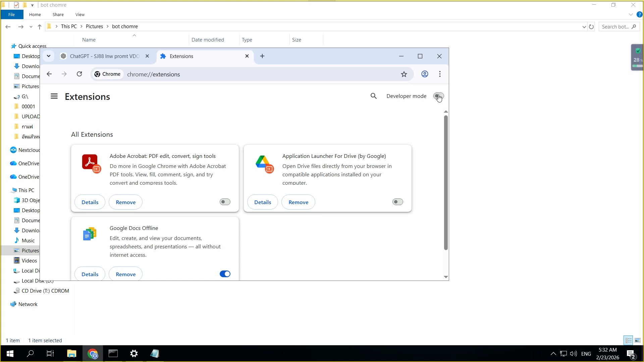
Task: Click the Settings gear in the taskbar
Action: pyautogui.click(x=134, y=354)
